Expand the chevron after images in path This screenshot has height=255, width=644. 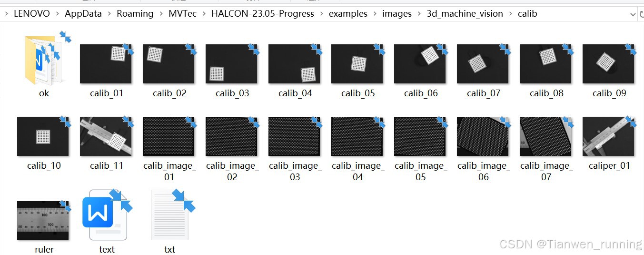coord(419,14)
